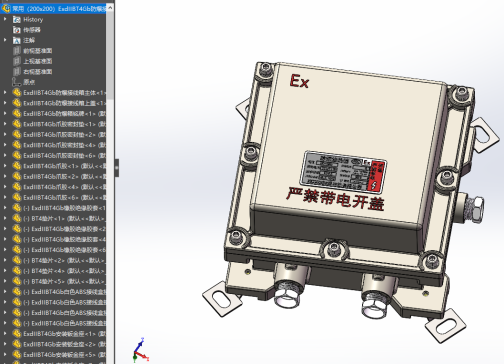Click part icon of (-) BT4垫片<2>
504x364 pixels.
17,260
